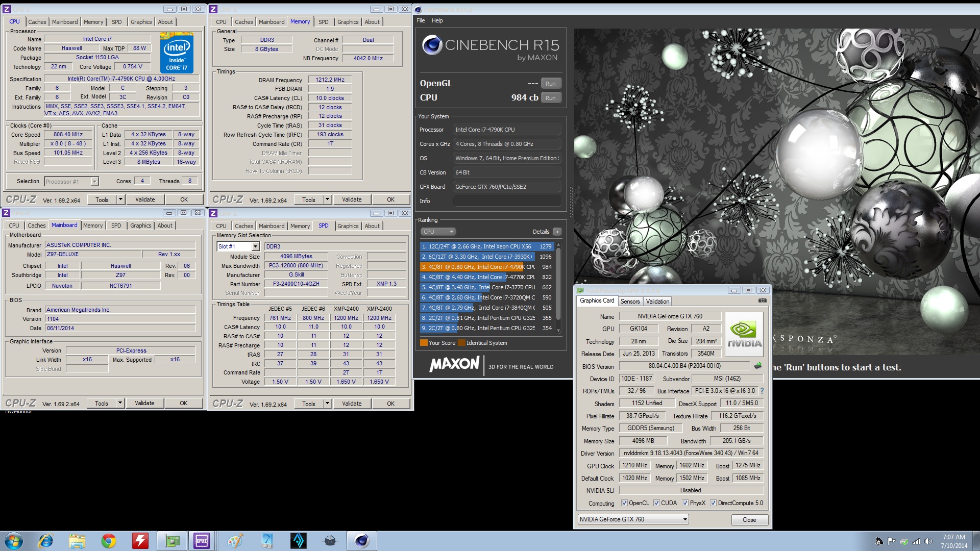Viewport: 980px width, 551px height.
Task: Open the Action Center flag tray icon
Action: point(891,541)
